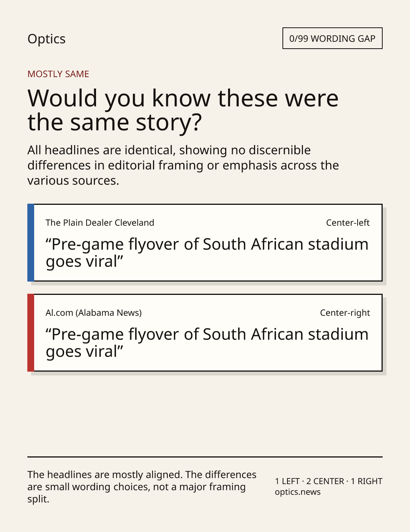The width and height of the screenshot is (410, 532).
Task: Click the Al.com flyover headline text
Action: pos(207,343)
